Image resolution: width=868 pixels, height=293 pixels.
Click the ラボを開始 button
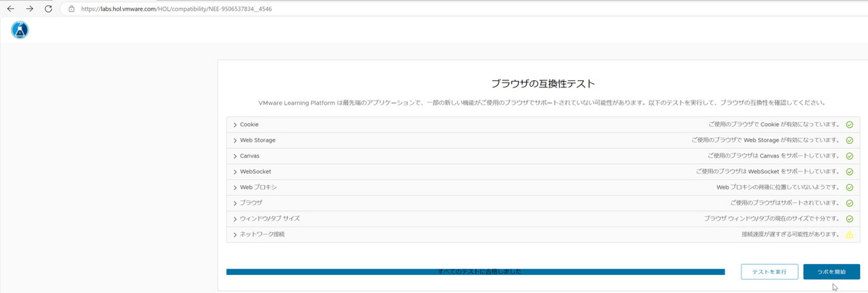(x=831, y=271)
